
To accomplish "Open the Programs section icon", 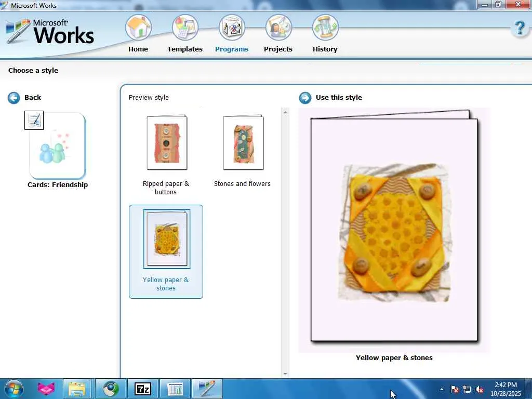I will click(232, 28).
